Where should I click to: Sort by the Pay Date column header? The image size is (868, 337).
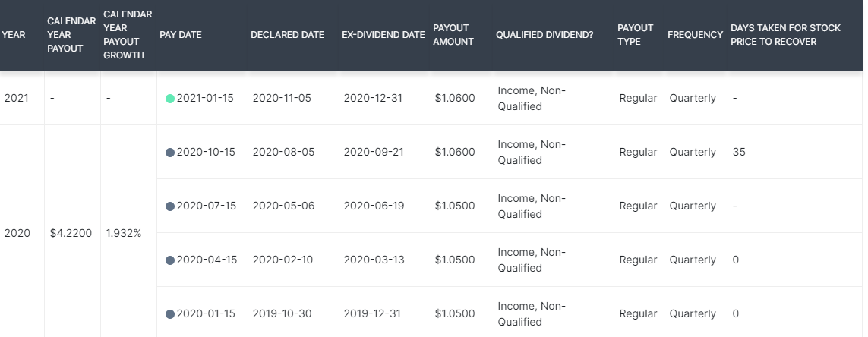(181, 35)
